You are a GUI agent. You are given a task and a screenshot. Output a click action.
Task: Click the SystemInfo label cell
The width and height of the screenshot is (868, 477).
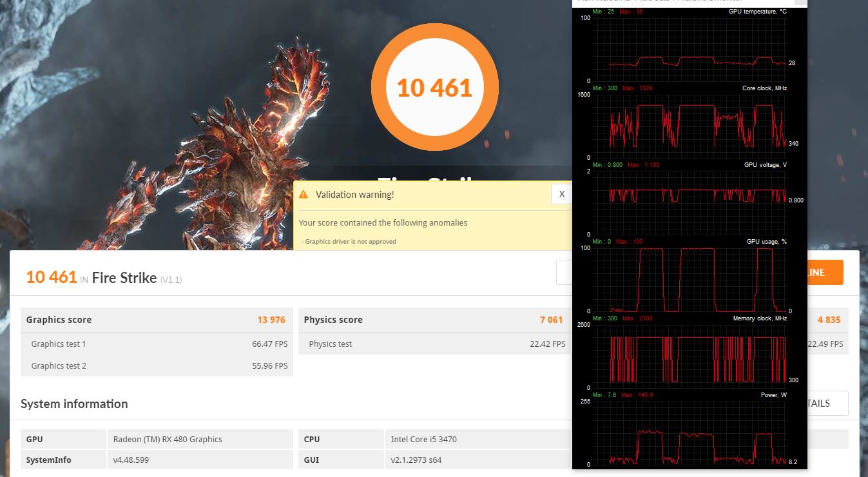point(63,460)
